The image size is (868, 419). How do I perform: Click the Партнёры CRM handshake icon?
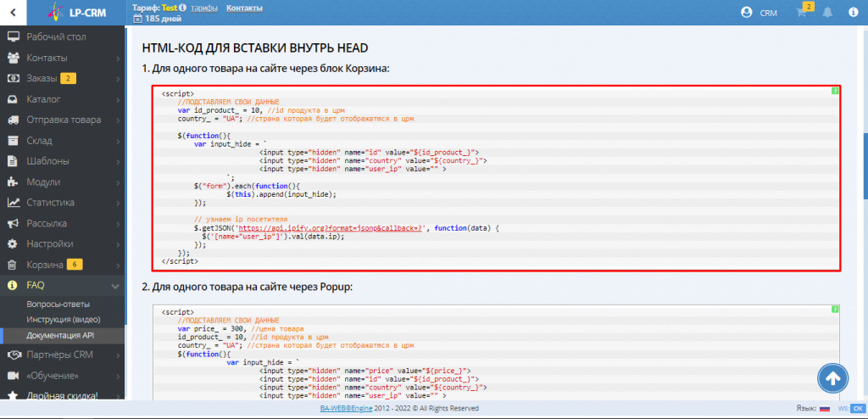coord(14,355)
